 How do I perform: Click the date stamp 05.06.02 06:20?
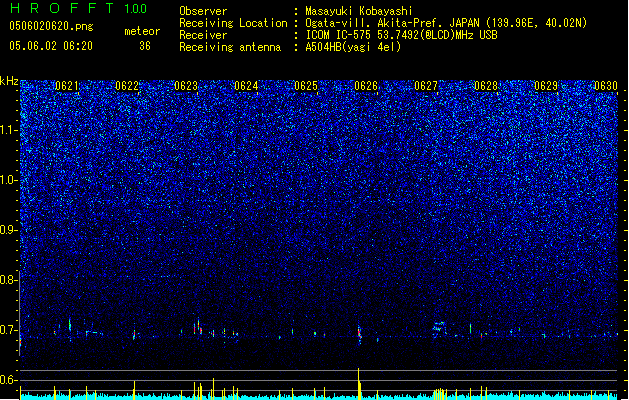point(51,46)
